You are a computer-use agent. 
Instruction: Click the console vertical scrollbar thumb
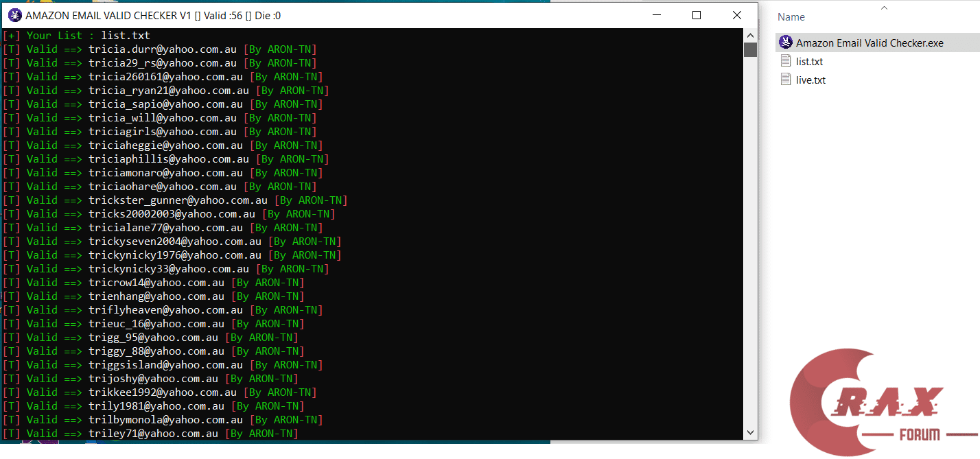[750, 49]
